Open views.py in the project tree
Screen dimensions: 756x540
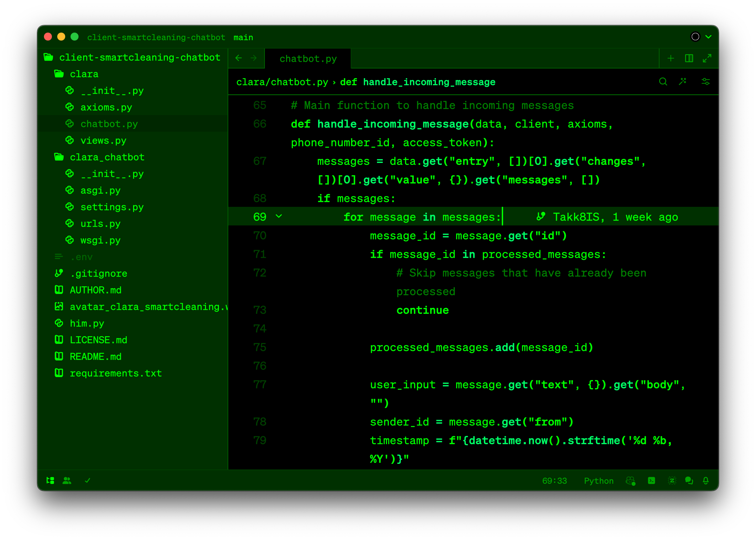pyautogui.click(x=132, y=140)
